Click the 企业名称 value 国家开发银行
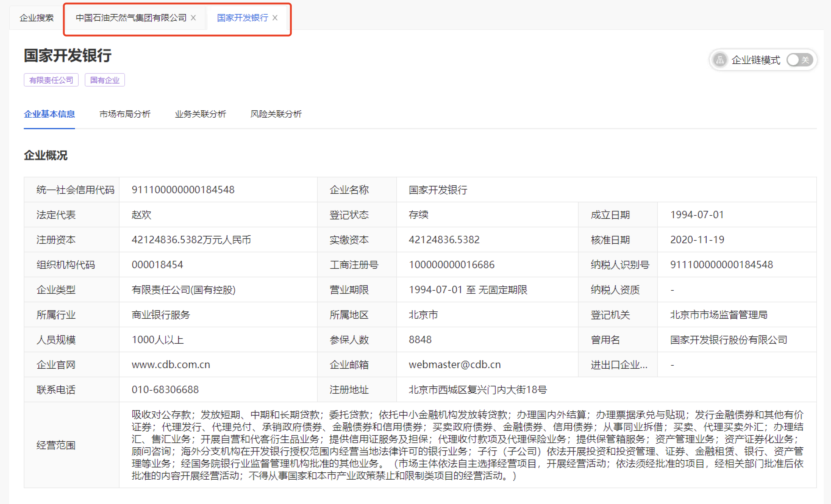The height and width of the screenshot is (504, 831). point(438,190)
